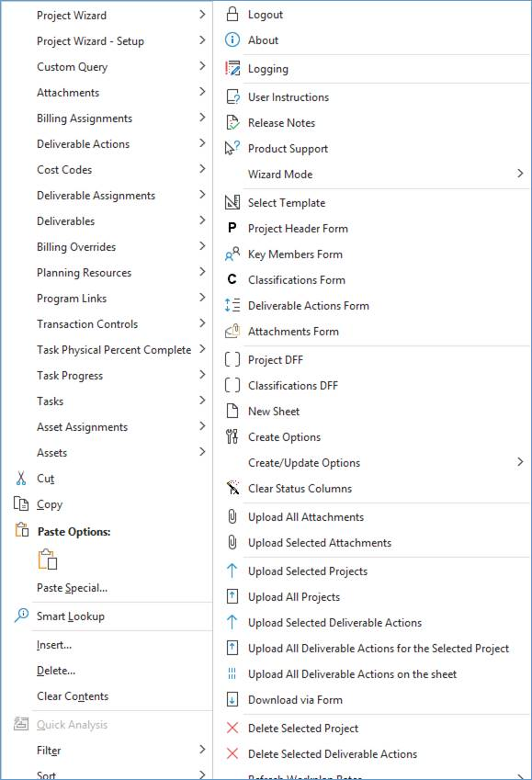Open the Filter submenu arrow

[202, 750]
